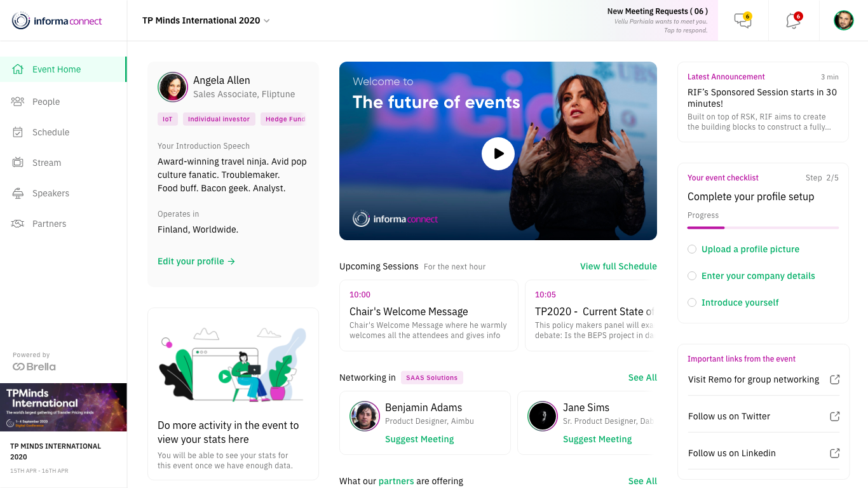Screen dimensions: 868x488
Task: Click the Schedule calendar icon
Action: pyautogui.click(x=18, y=132)
